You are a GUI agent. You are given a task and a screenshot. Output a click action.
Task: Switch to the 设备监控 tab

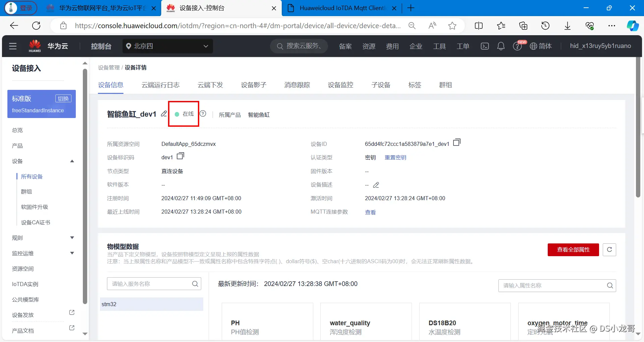coord(340,85)
